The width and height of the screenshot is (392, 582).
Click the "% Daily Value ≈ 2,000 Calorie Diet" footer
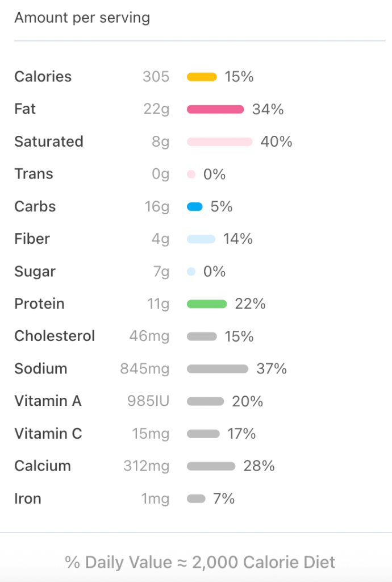point(200,562)
